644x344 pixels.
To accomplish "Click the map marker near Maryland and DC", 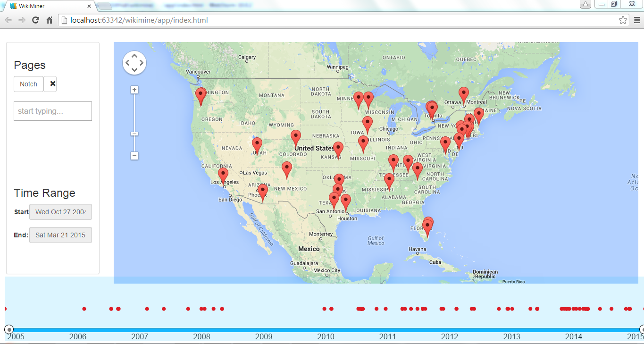I will (x=445, y=146).
